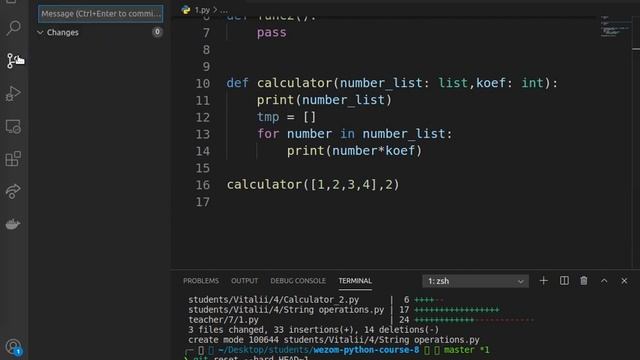The width and height of the screenshot is (640, 360).
Task: Create a new terminal with plus icon
Action: [x=543, y=281]
